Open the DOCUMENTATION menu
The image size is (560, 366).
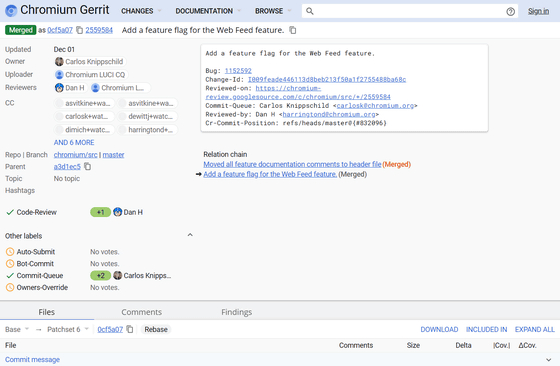[x=208, y=11]
